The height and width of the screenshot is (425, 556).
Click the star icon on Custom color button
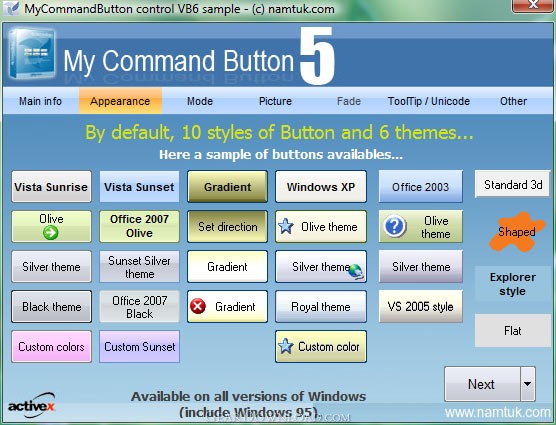click(x=286, y=346)
